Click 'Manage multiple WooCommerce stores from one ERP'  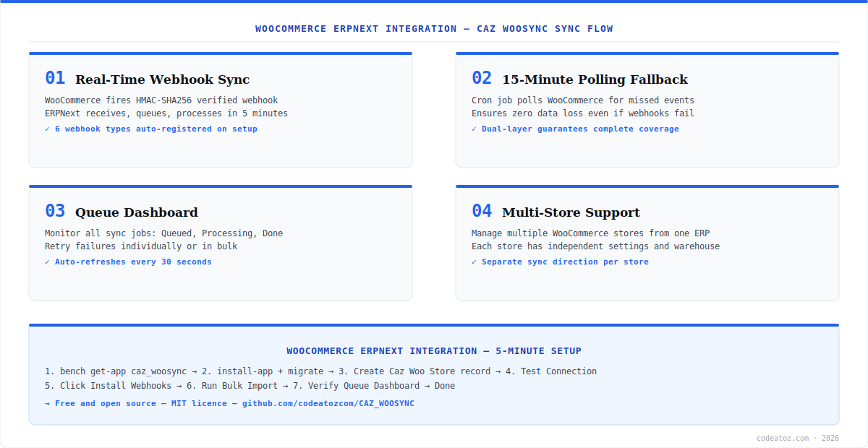[591, 233]
